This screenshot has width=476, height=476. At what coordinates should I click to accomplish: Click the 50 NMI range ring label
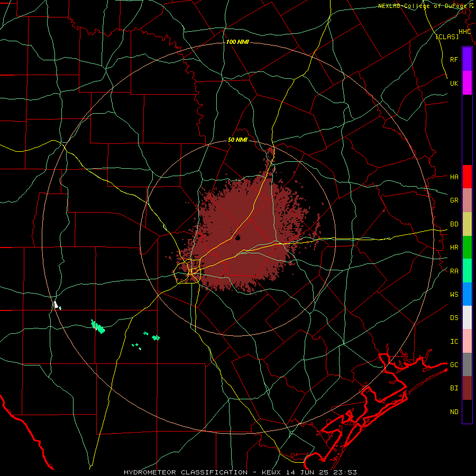[x=237, y=140]
